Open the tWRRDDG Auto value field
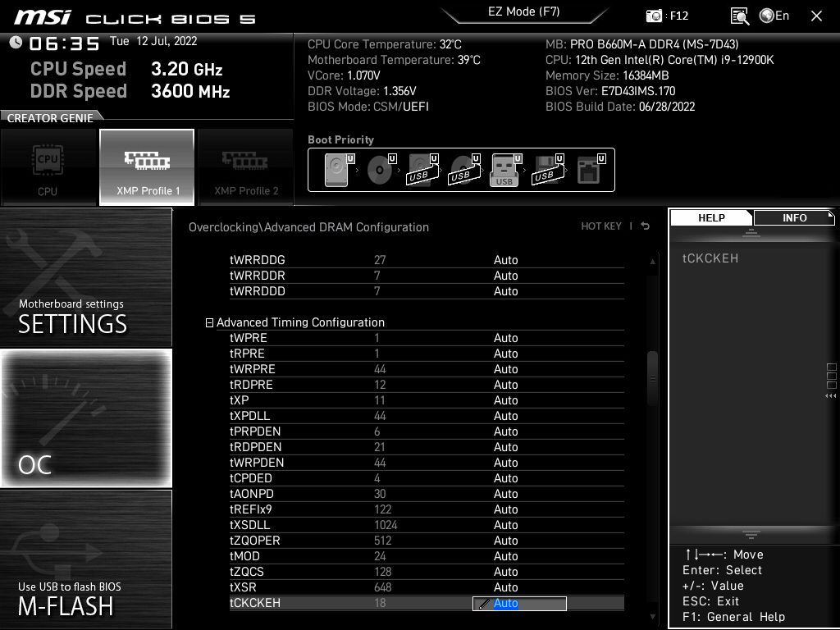 click(x=505, y=260)
